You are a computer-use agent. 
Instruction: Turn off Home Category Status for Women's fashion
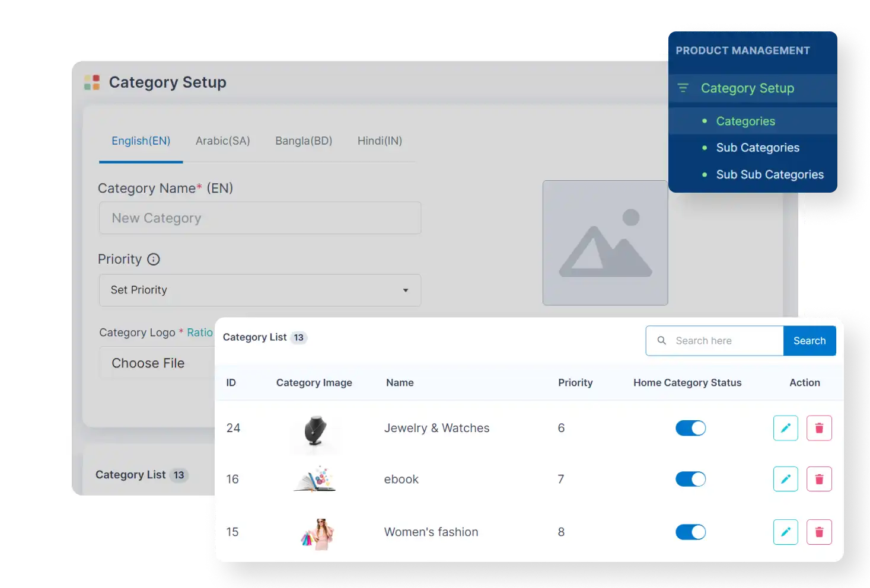(690, 532)
